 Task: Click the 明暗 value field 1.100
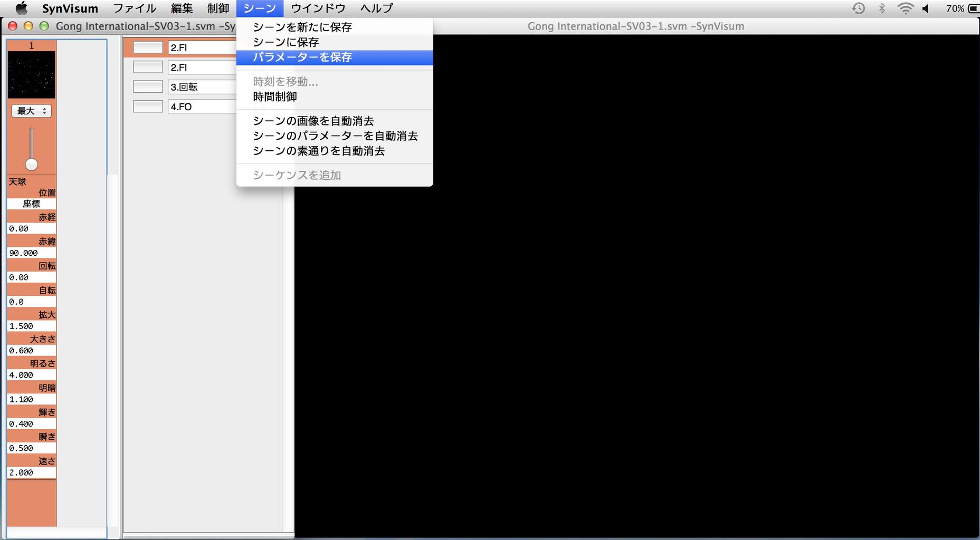pos(32,400)
